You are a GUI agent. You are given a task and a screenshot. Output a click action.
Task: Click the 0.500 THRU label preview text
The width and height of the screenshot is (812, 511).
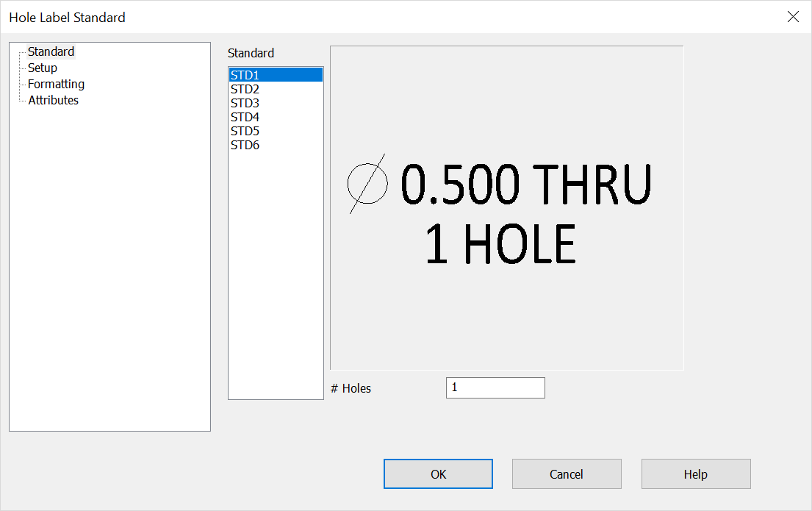tap(524, 185)
